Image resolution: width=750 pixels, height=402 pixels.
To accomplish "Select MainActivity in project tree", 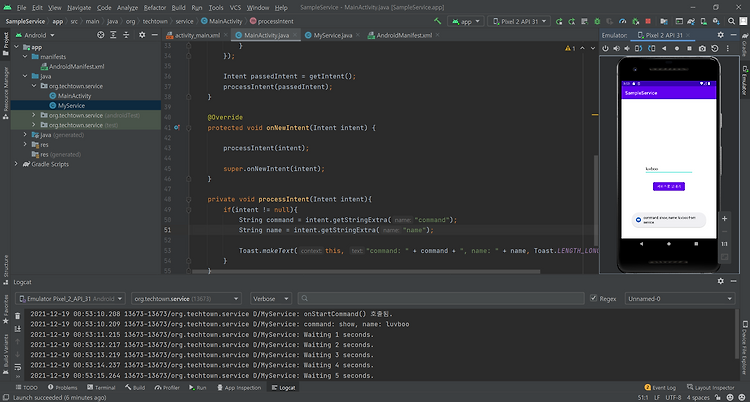I will pyautogui.click(x=74, y=96).
